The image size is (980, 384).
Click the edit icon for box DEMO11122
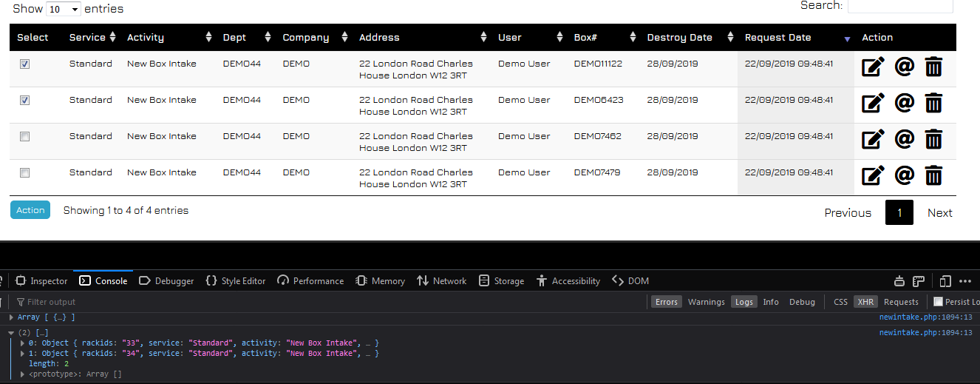[873, 67]
